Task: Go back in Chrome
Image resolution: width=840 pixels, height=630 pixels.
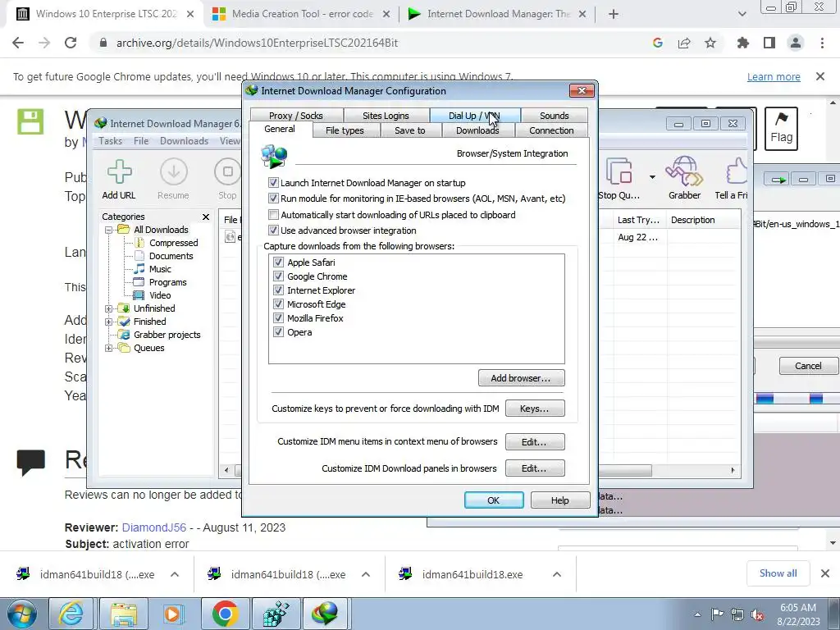Action: (18, 43)
